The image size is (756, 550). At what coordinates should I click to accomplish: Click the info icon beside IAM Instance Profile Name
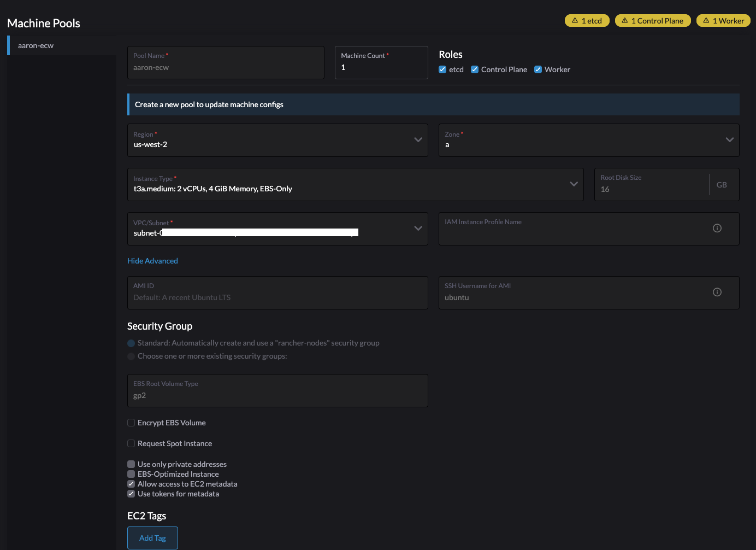pos(717,228)
